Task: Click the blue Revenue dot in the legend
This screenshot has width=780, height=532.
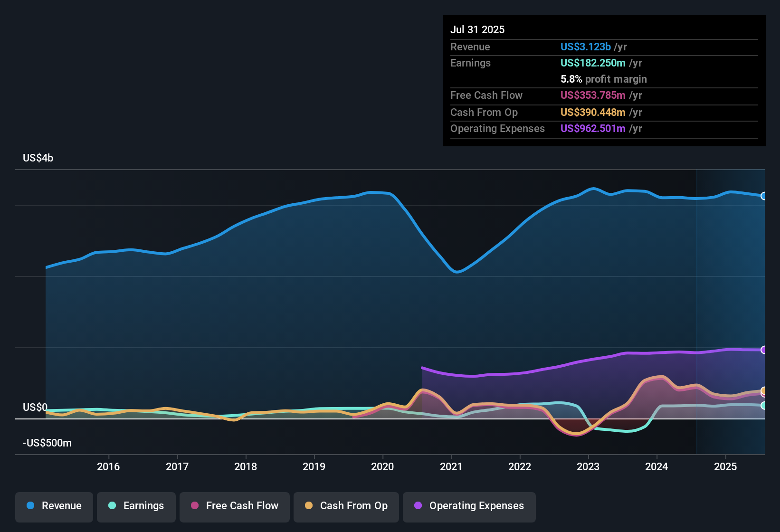Action: (29, 506)
